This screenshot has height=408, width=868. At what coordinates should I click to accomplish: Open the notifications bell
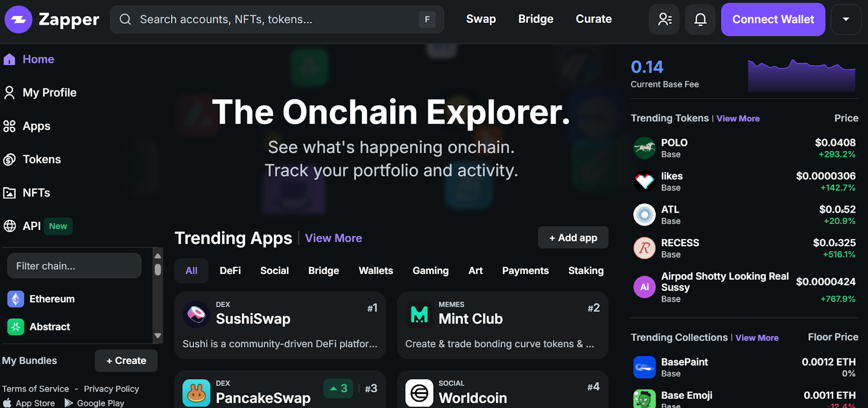tap(700, 20)
